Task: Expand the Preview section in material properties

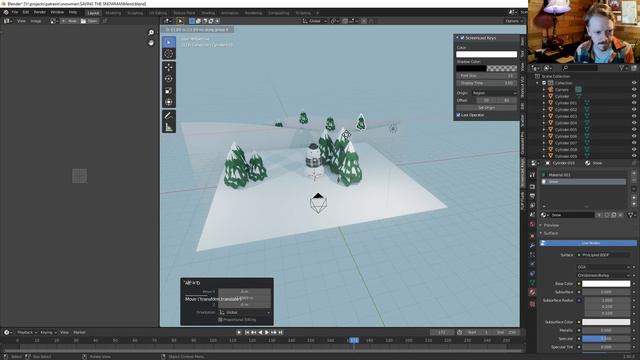Action: [551, 225]
